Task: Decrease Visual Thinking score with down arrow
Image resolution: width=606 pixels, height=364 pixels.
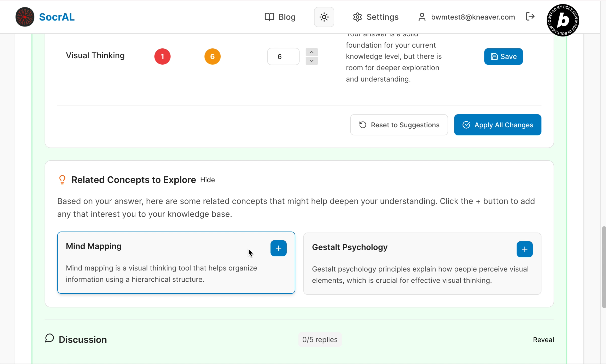Action: coord(311,61)
